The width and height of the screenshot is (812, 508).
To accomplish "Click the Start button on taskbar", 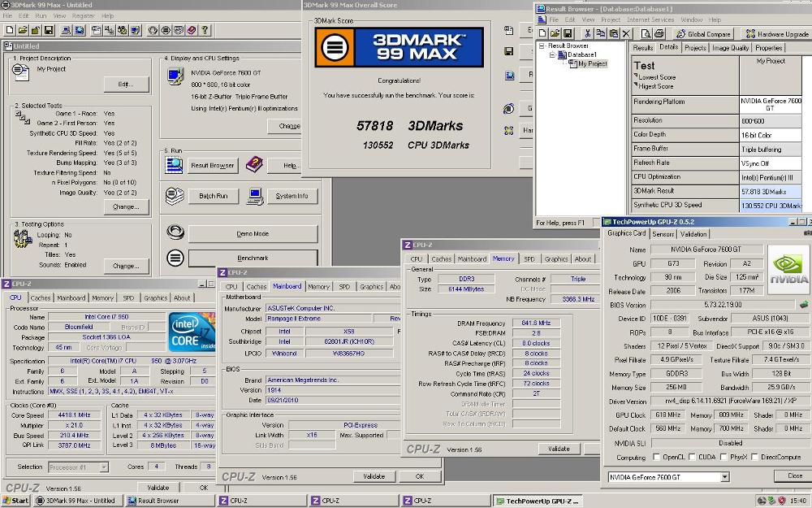I will click(x=15, y=501).
